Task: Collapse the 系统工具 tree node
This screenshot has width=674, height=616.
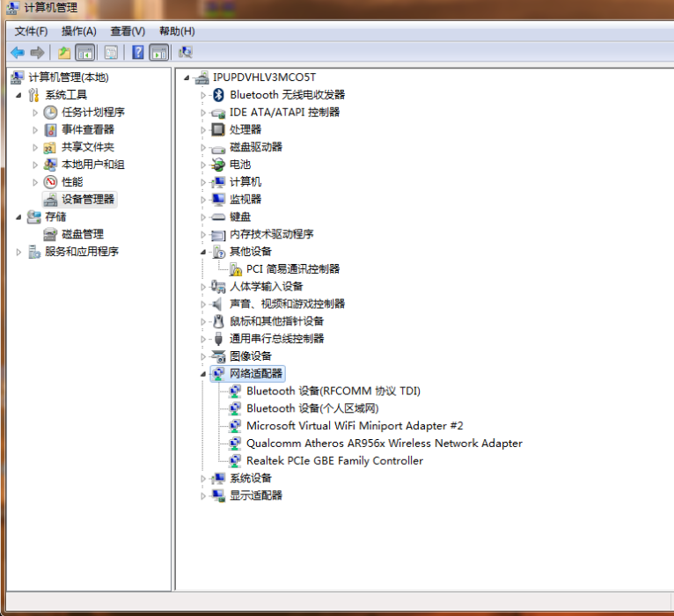Action: click(x=18, y=95)
